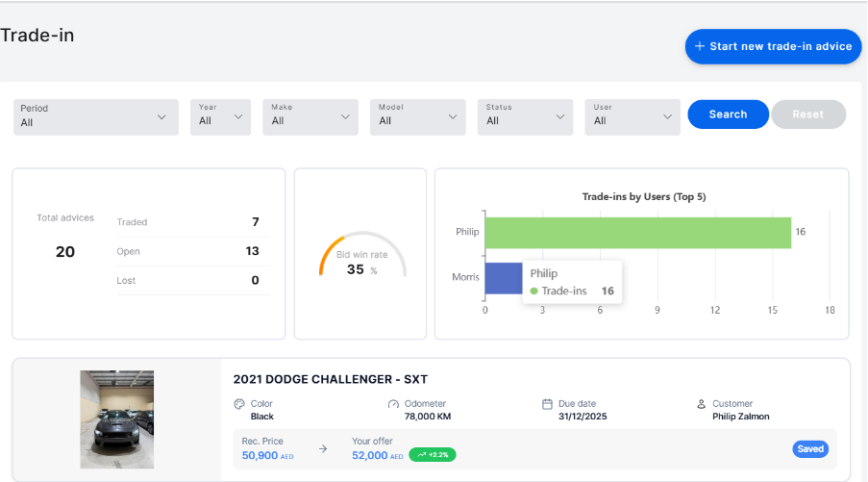Click the color palette icon

239,404
